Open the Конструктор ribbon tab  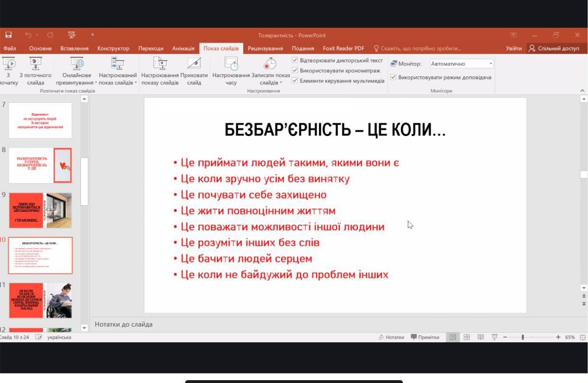(x=113, y=48)
